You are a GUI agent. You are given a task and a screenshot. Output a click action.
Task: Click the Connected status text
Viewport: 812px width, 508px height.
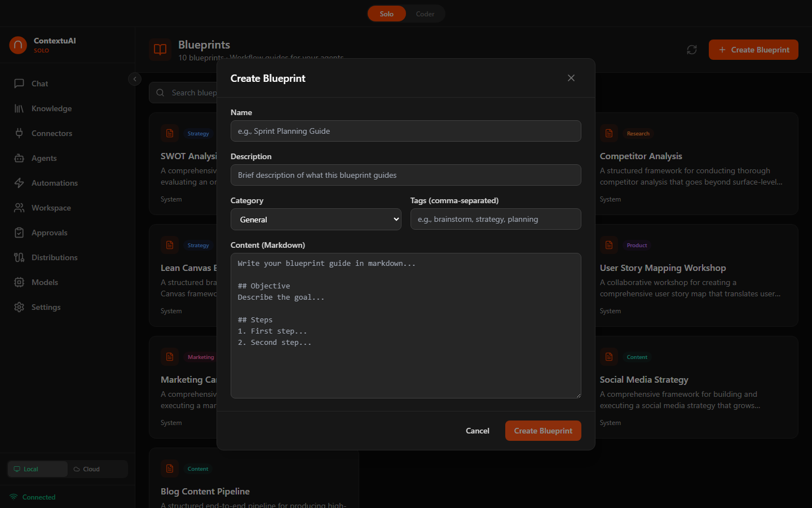pos(39,497)
